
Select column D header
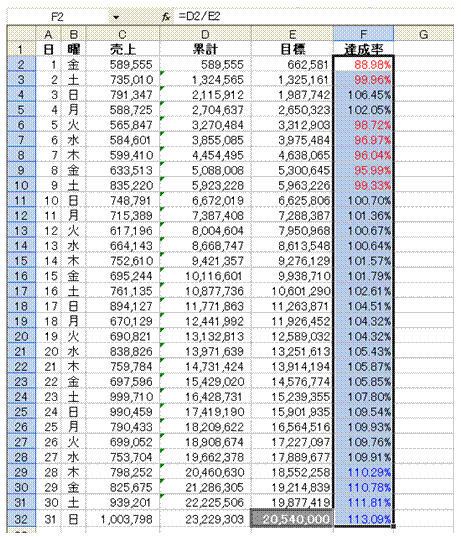point(205,34)
